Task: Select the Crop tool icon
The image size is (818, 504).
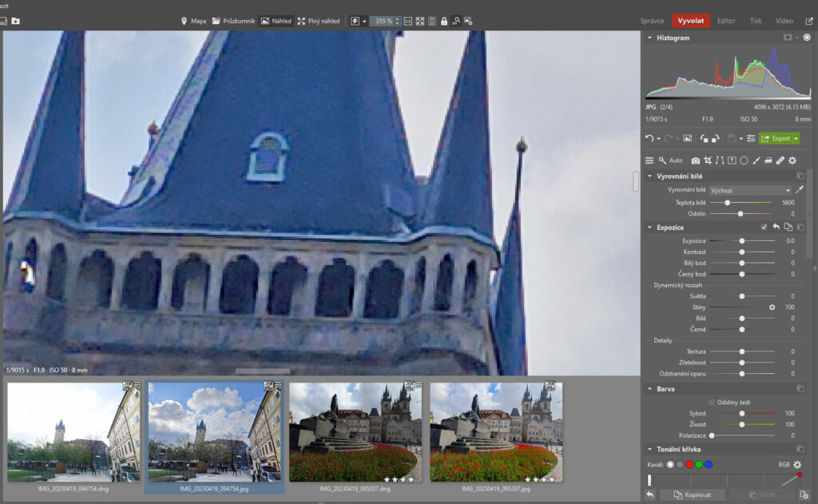Action: point(708,161)
